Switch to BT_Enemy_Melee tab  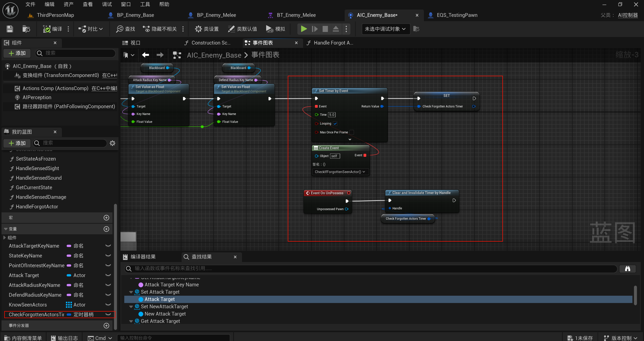click(x=296, y=15)
